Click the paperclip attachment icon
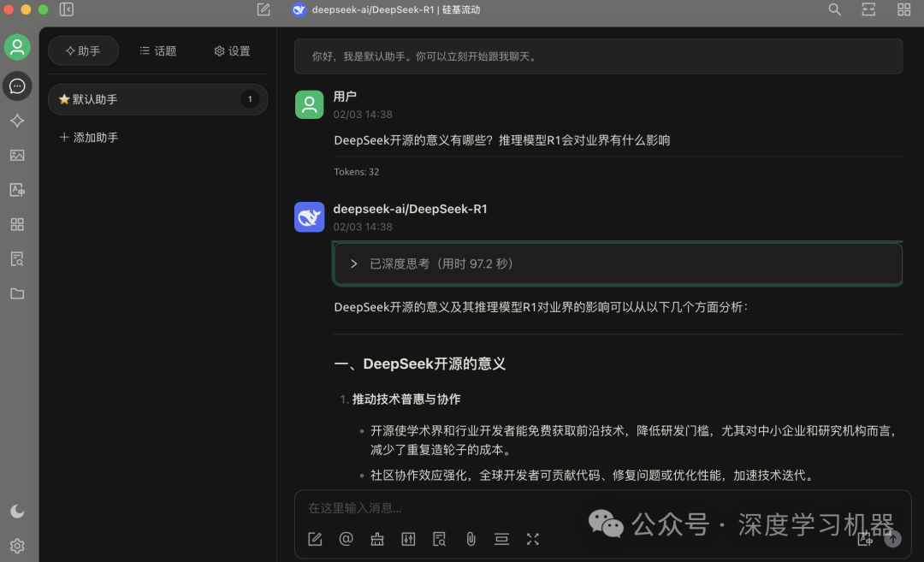This screenshot has width=924, height=562. tap(471, 539)
